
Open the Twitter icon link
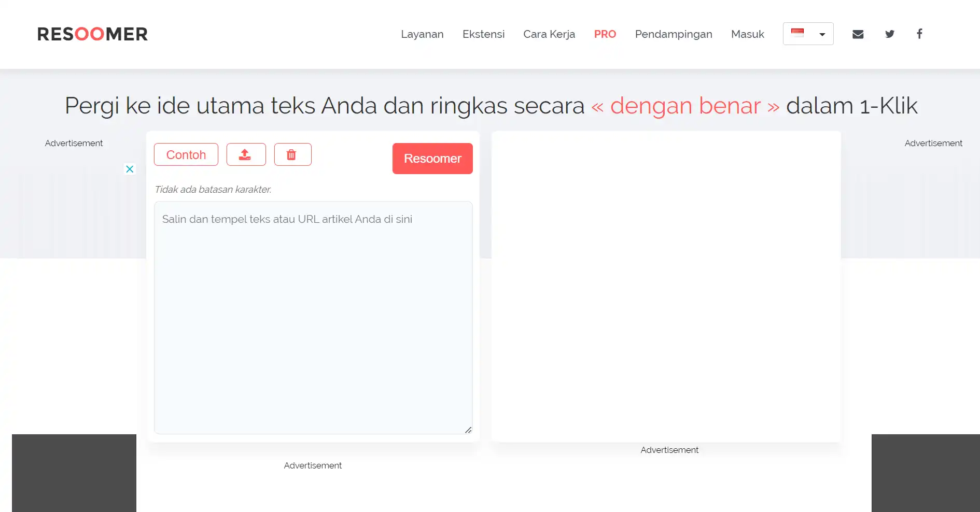pos(890,34)
